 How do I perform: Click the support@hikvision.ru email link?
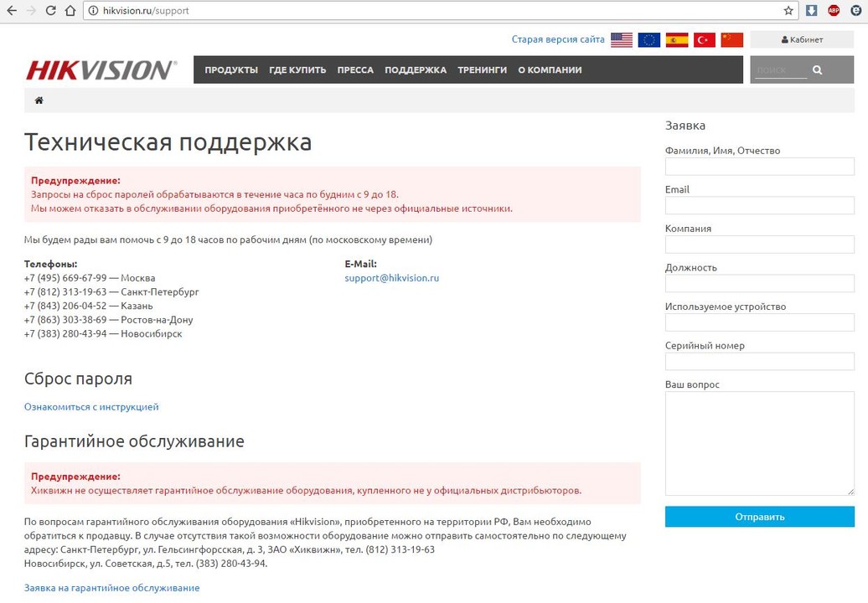coord(392,278)
